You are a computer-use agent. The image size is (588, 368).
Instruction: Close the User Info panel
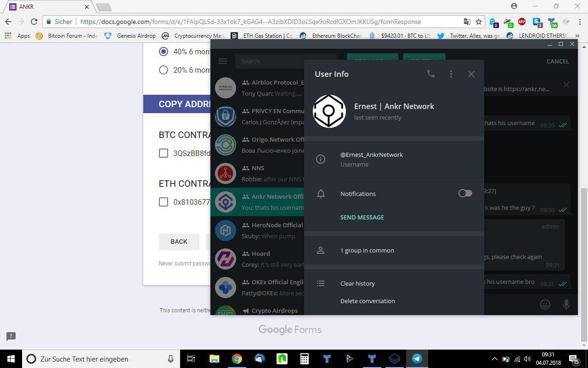[471, 74]
